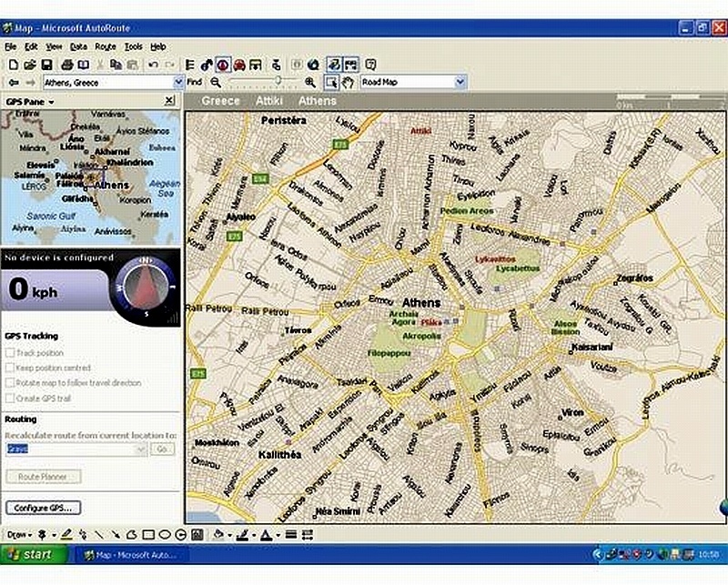Image resolution: width=728 pixels, height=585 pixels.
Task: Click the Greece breadcrumb link
Action: click(x=220, y=101)
